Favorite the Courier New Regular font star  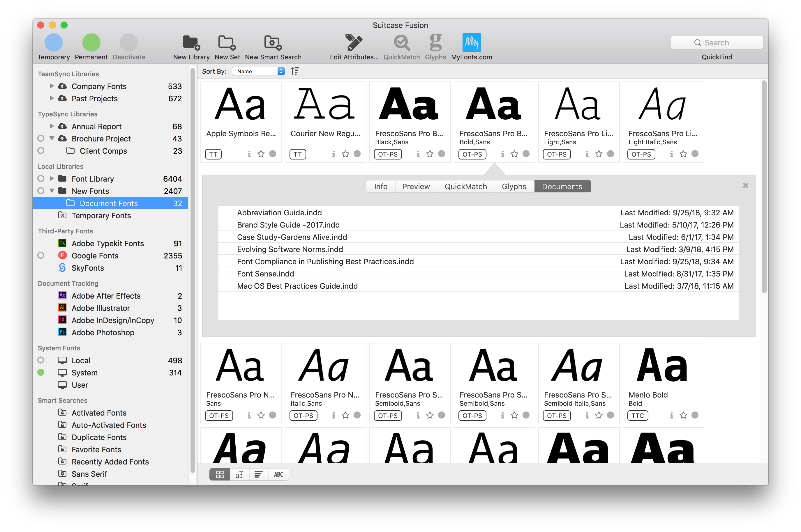[x=345, y=154]
